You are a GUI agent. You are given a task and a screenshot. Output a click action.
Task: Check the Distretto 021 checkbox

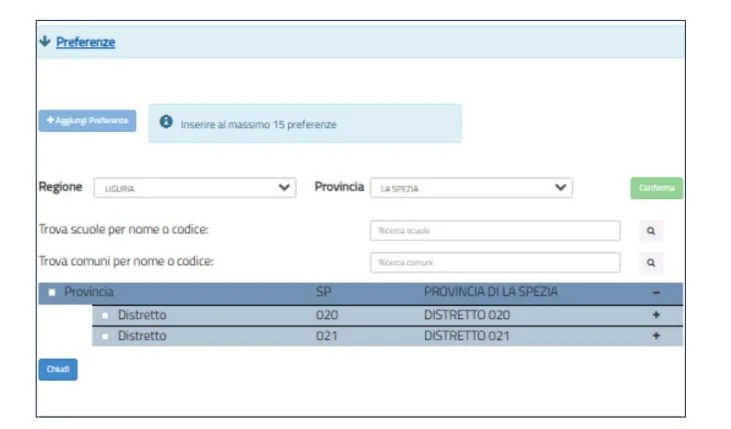(x=105, y=337)
